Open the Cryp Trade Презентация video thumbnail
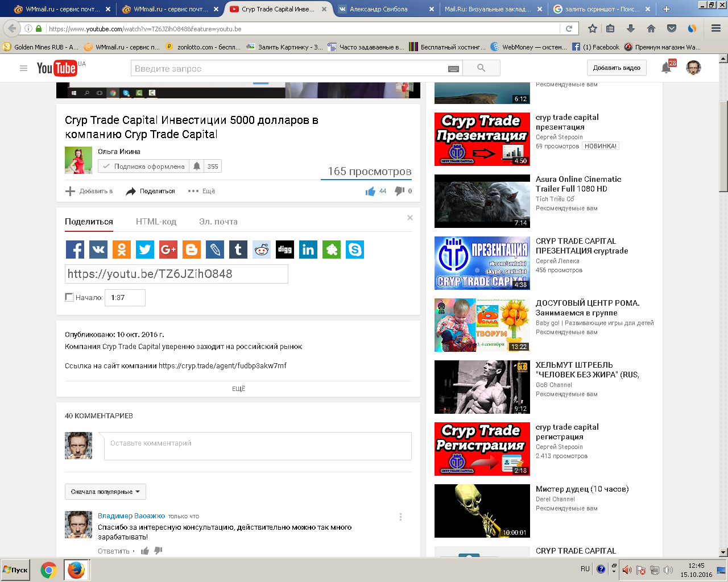 (482, 139)
